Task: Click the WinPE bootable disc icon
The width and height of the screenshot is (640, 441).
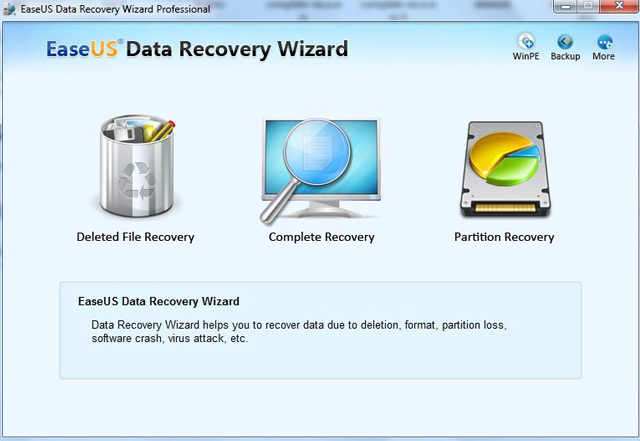Action: [x=526, y=41]
